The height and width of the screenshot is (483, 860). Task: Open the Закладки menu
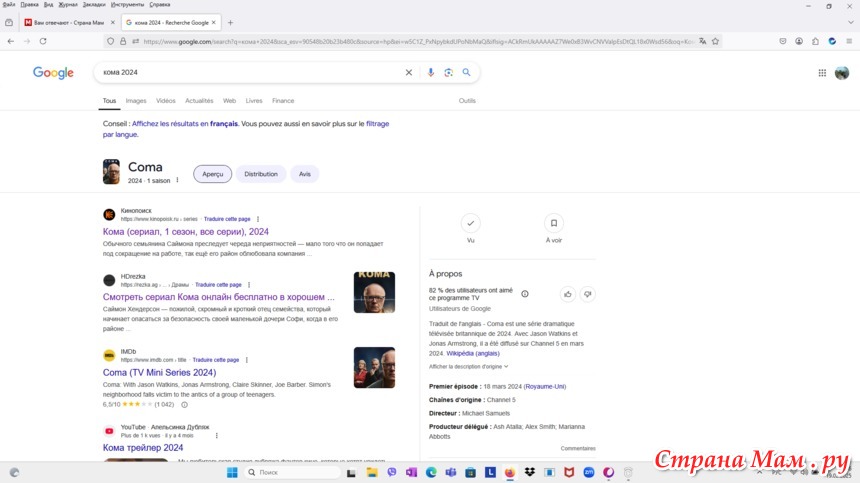tap(94, 4)
